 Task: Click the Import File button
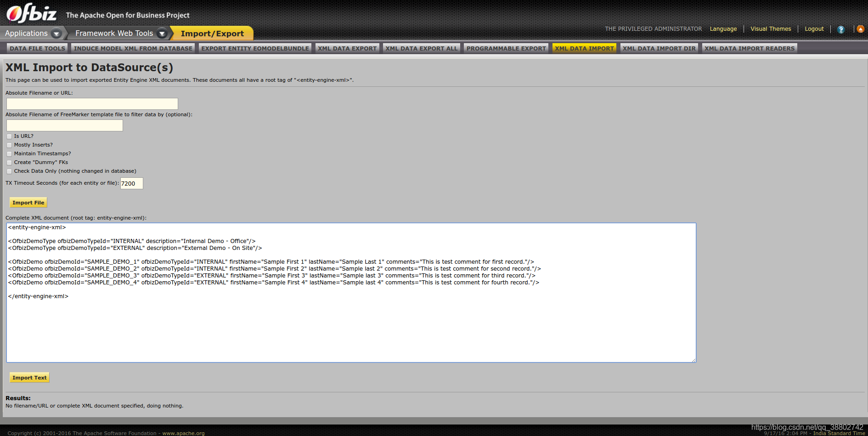pos(28,203)
